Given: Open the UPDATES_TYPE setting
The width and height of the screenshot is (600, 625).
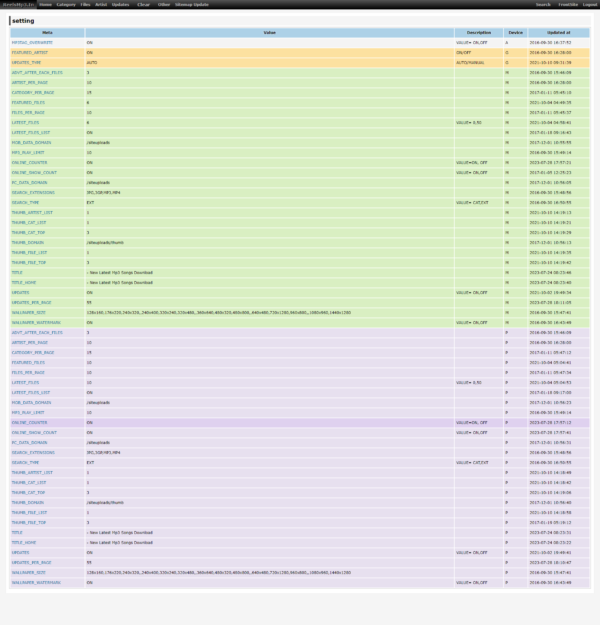Looking at the screenshot, I should pyautogui.click(x=26, y=63).
